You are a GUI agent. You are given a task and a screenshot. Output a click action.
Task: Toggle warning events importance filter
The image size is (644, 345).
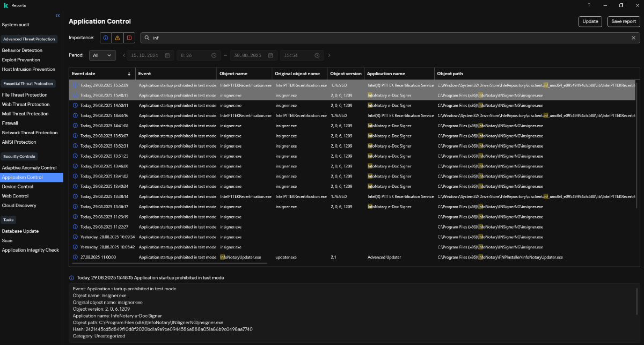coord(117,38)
